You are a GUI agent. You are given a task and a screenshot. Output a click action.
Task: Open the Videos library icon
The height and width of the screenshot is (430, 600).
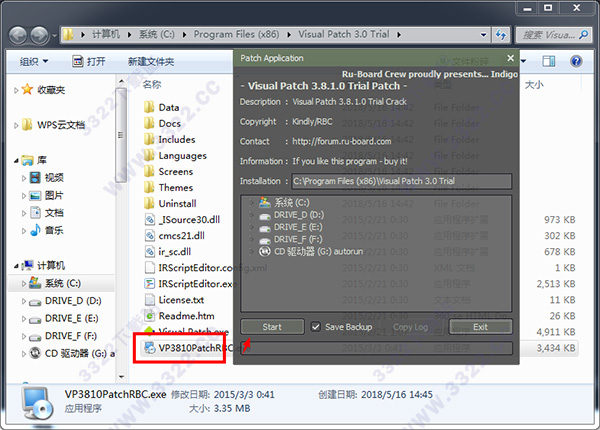35,178
